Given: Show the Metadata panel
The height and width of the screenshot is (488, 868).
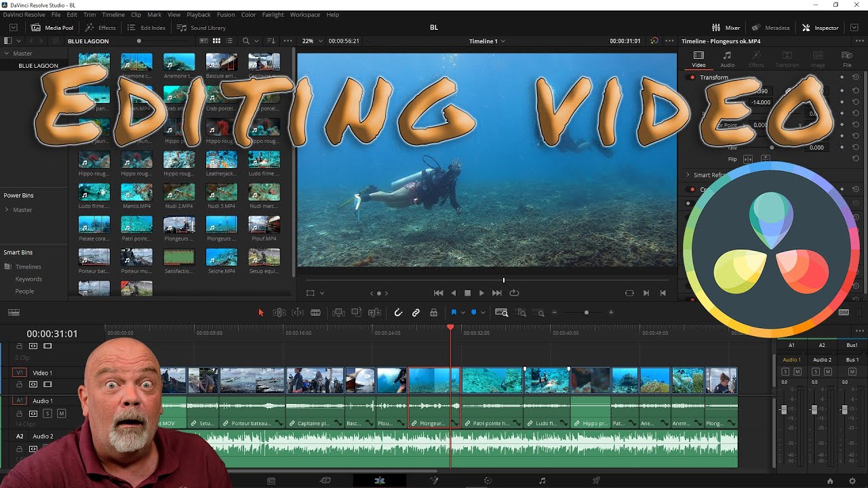Looking at the screenshot, I should point(770,28).
